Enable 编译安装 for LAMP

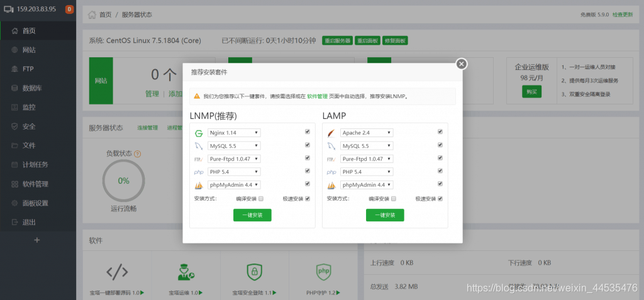[x=394, y=199]
